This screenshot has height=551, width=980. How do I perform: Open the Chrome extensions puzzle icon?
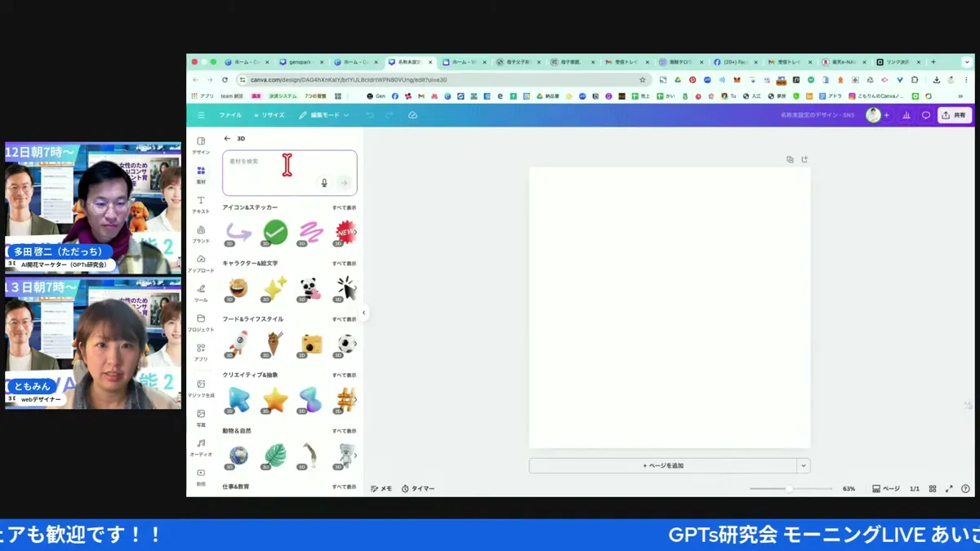pos(915,80)
